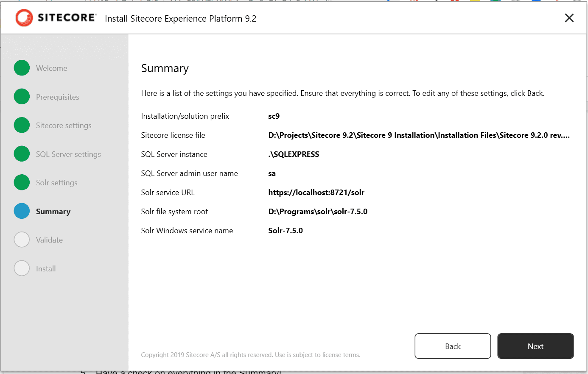Select the Install step circle

[x=22, y=268]
